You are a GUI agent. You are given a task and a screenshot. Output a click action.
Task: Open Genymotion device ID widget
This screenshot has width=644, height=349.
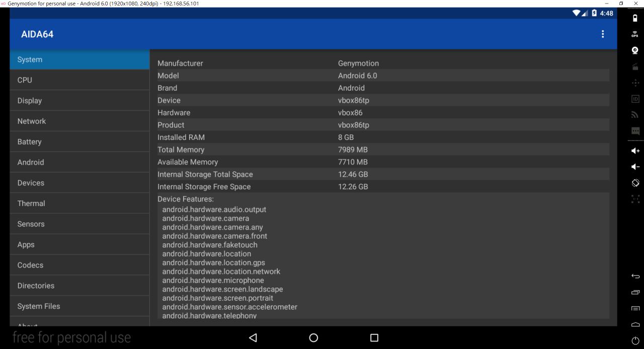tap(635, 99)
